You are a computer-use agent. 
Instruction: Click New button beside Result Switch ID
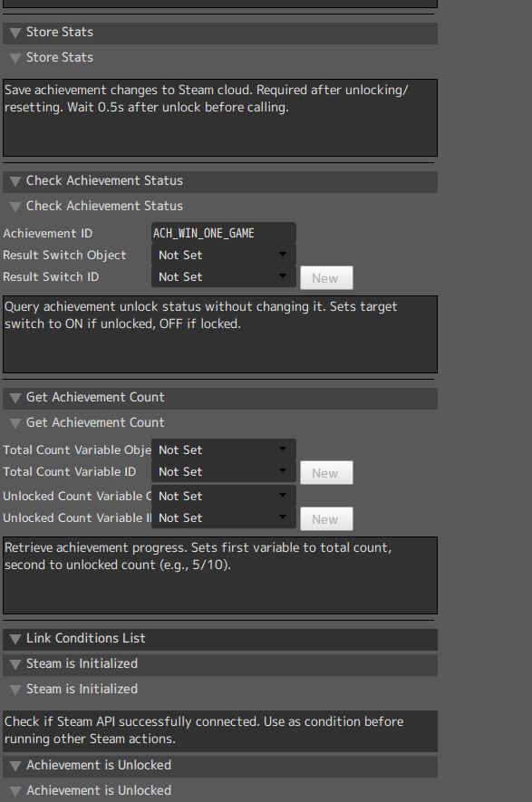(x=326, y=277)
